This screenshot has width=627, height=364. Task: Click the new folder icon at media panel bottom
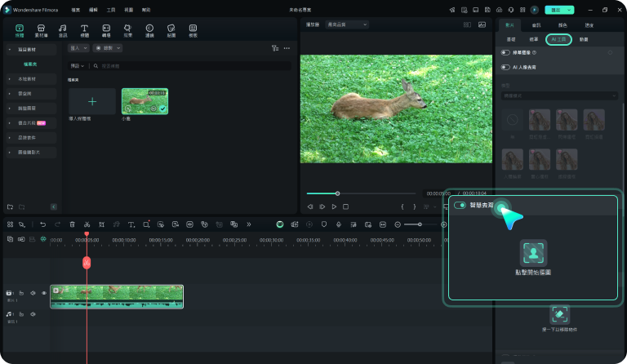point(11,207)
